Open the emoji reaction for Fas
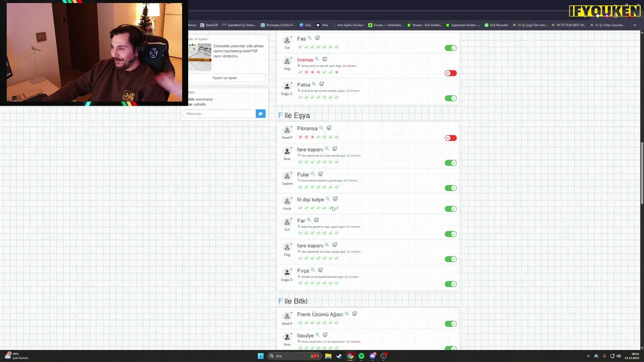This screenshot has height=362, width=644. click(317, 38)
